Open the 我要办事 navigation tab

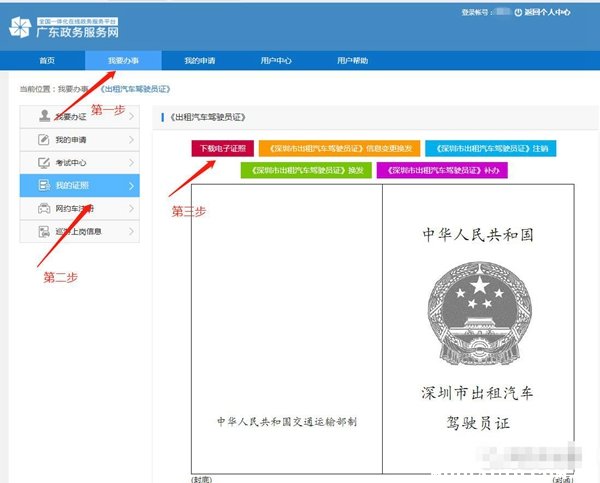click(x=123, y=60)
